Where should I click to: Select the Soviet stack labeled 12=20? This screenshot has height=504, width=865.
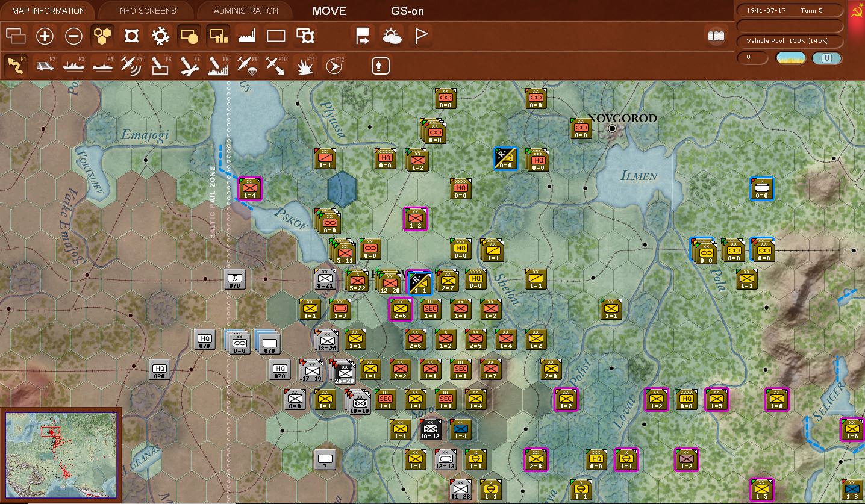(x=389, y=281)
